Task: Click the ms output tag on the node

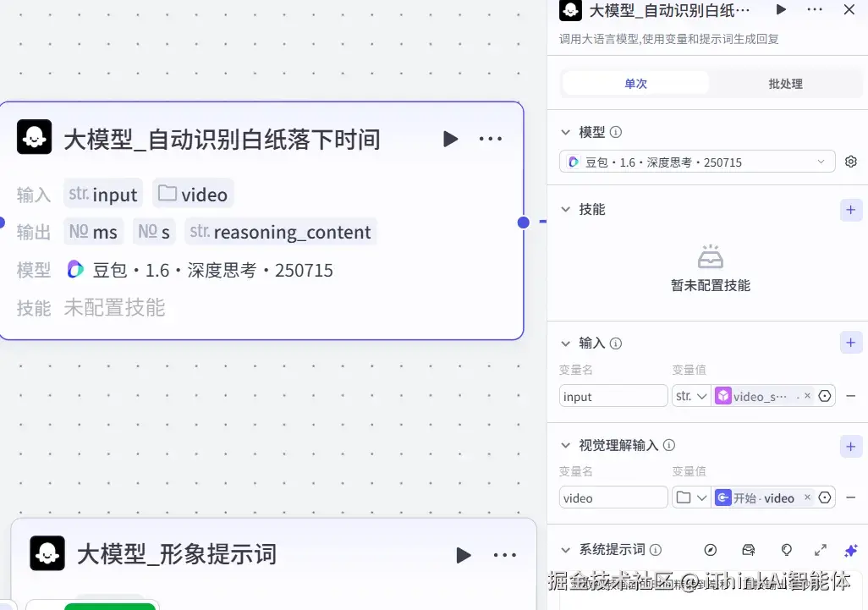Action: pyautogui.click(x=93, y=232)
